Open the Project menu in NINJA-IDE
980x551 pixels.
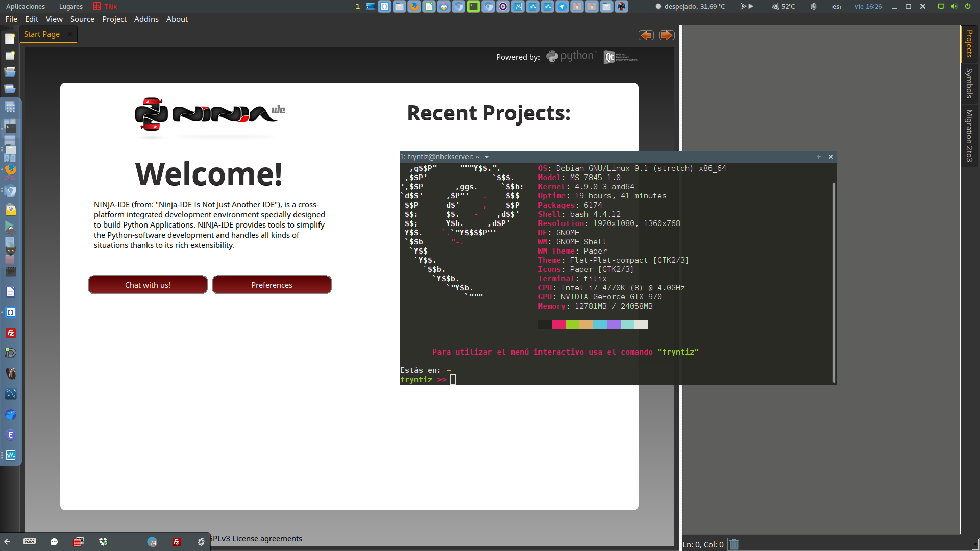pos(114,19)
